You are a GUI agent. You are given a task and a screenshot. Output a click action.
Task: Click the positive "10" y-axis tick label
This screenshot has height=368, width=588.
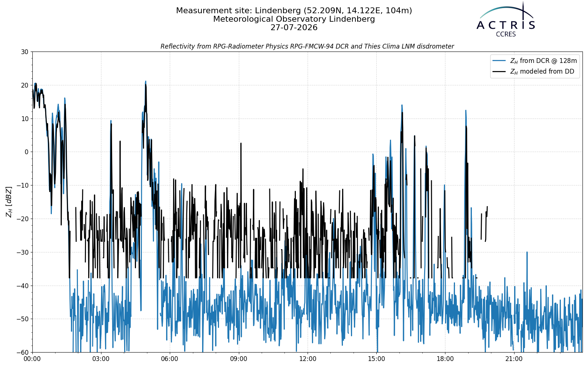(x=25, y=118)
